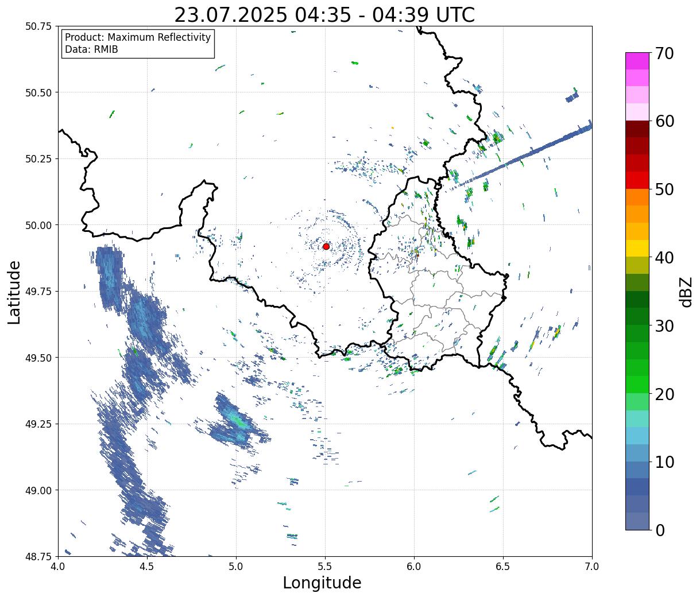700x597 pixels.
Task: Click the 5.0 longitude tick label
Action: tap(236, 567)
